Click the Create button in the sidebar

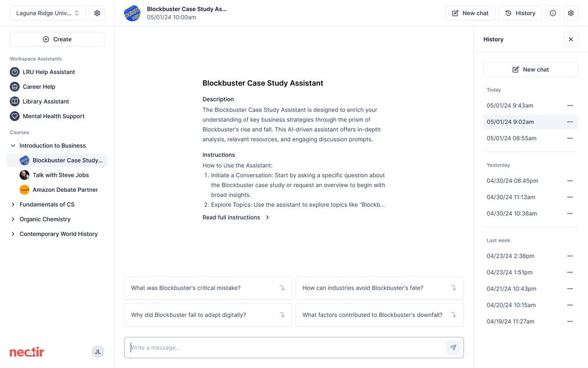coord(57,39)
